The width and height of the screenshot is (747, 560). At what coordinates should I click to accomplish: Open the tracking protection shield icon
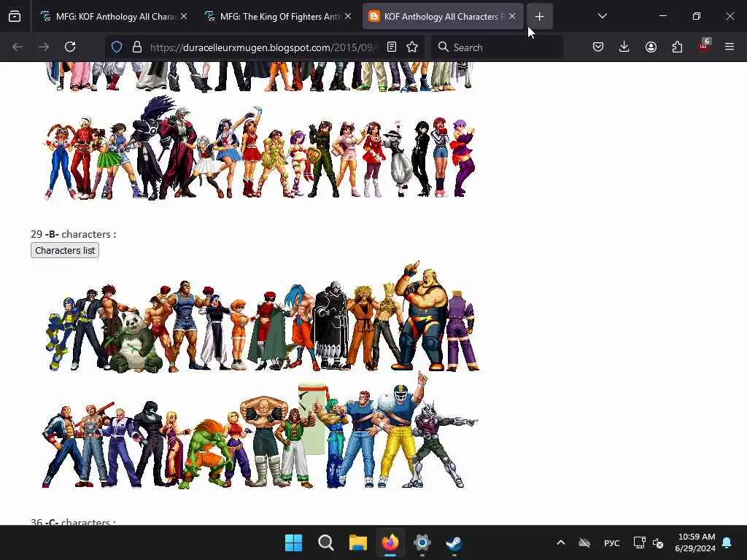coord(117,47)
